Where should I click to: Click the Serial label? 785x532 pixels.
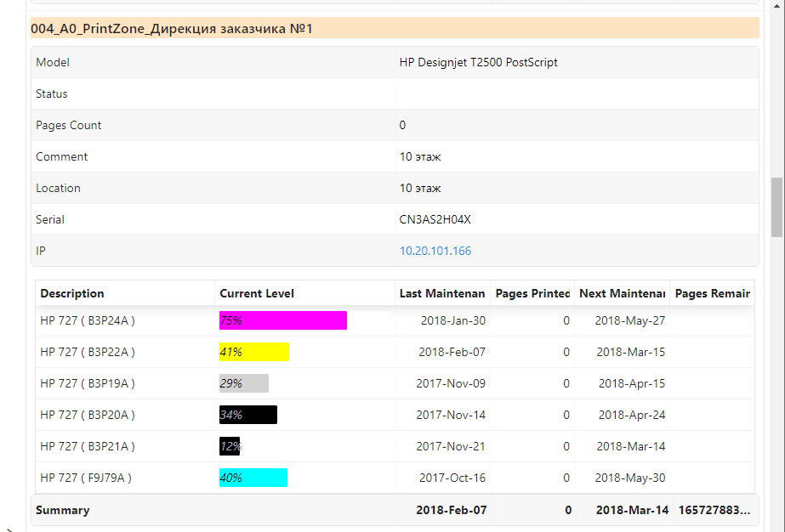point(50,219)
